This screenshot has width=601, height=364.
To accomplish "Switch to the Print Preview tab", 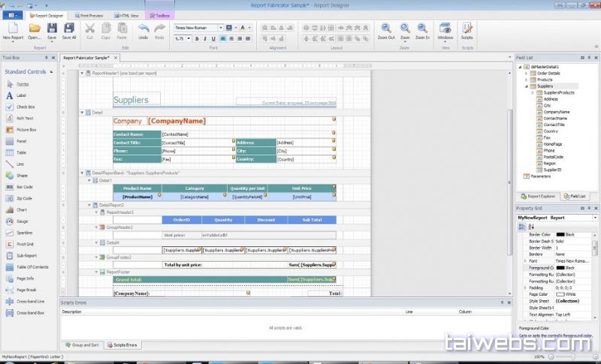I will [89, 15].
